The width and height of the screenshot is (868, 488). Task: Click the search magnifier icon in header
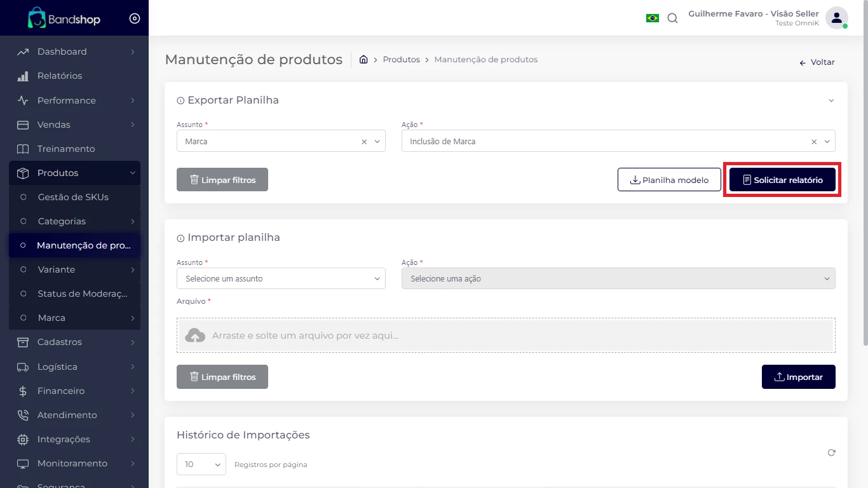(x=672, y=18)
